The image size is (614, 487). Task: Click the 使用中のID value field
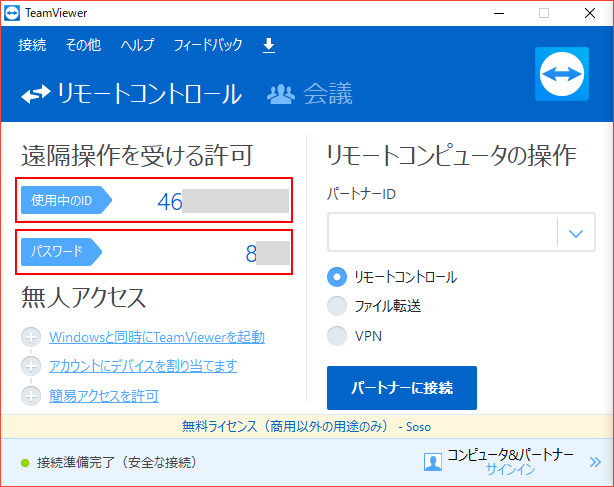(x=223, y=201)
